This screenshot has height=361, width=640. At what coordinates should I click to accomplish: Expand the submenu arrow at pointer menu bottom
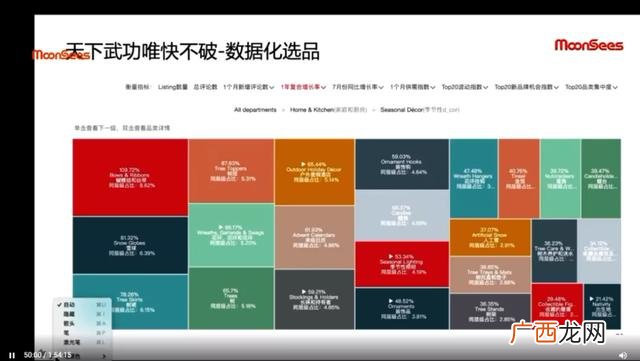click(104, 356)
